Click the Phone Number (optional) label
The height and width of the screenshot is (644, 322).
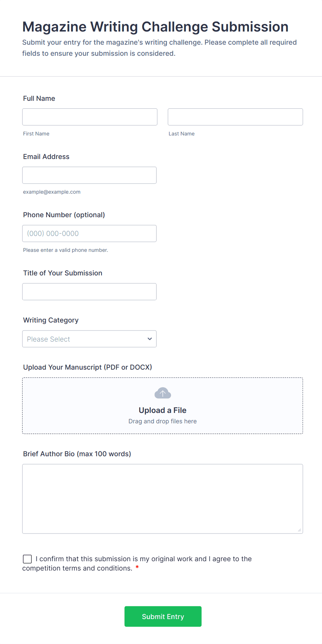pyautogui.click(x=64, y=215)
